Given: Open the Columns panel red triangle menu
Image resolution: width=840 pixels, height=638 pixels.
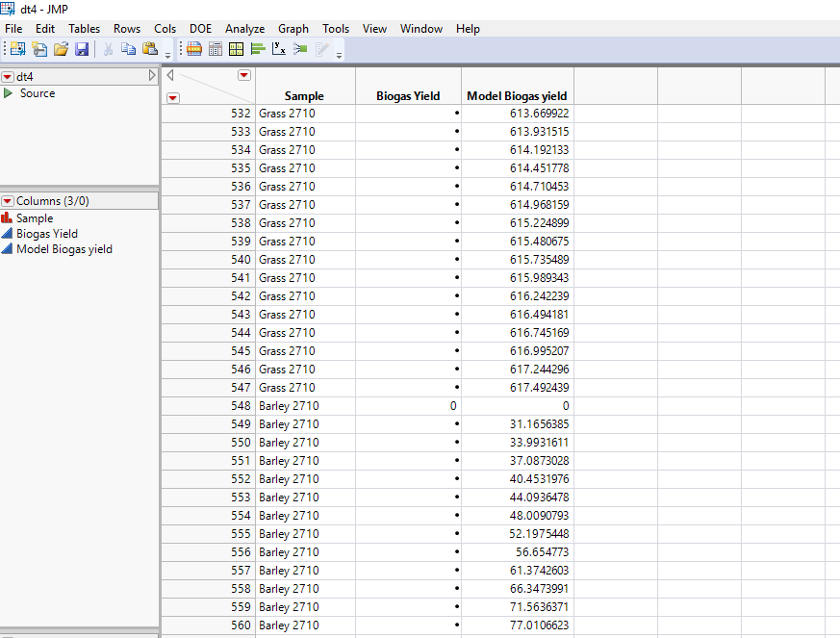Looking at the screenshot, I should click(8, 201).
